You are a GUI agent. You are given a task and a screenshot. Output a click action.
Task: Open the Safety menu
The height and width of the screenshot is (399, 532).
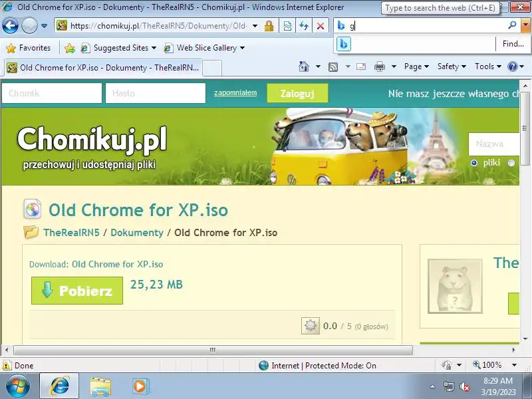pyautogui.click(x=452, y=66)
